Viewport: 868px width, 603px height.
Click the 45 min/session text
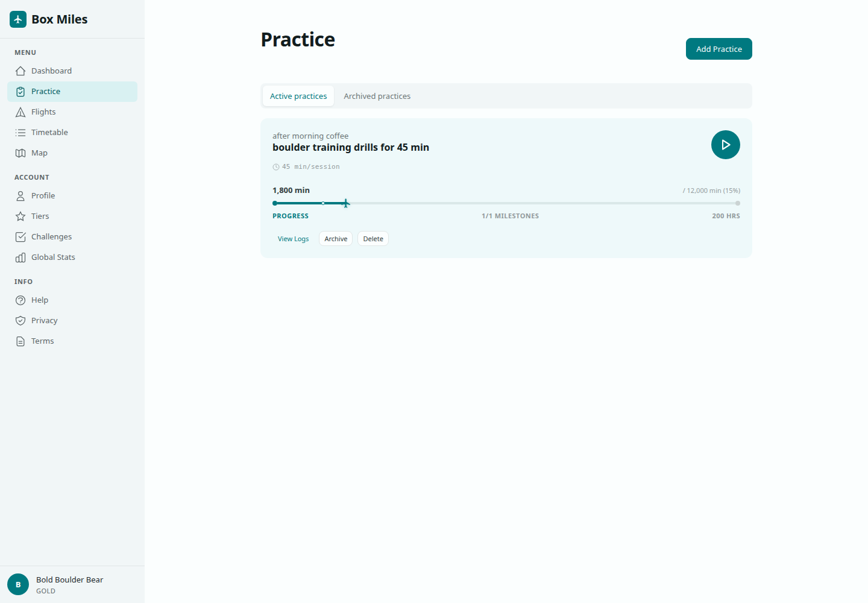(311, 167)
